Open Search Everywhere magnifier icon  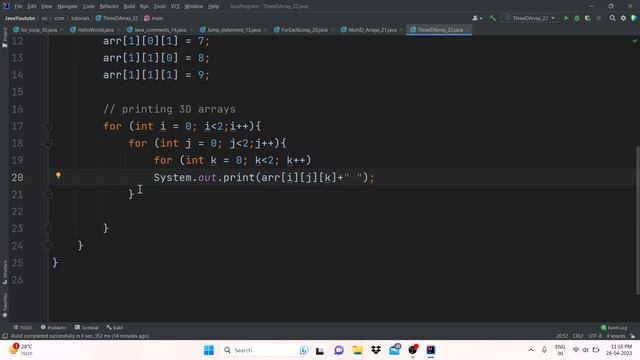click(x=612, y=18)
